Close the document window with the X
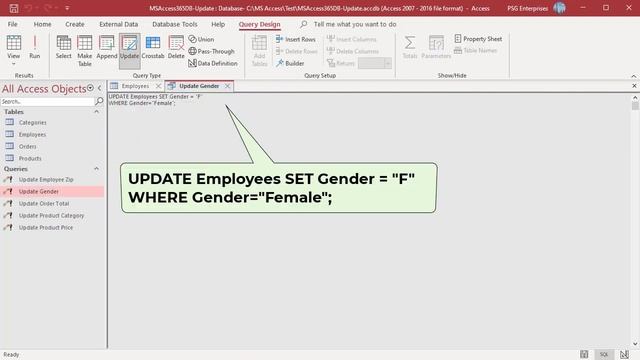Image resolution: width=640 pixels, height=360 pixels. (x=634, y=86)
